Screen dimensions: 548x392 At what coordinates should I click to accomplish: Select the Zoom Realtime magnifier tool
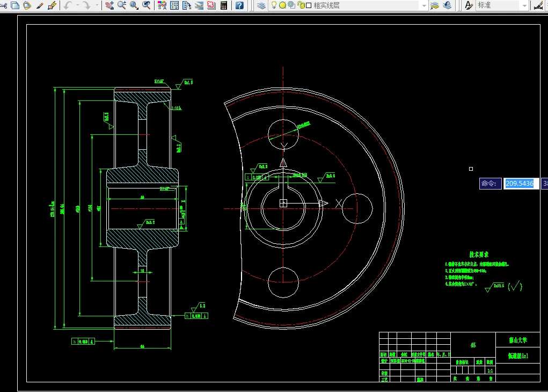click(122, 5)
